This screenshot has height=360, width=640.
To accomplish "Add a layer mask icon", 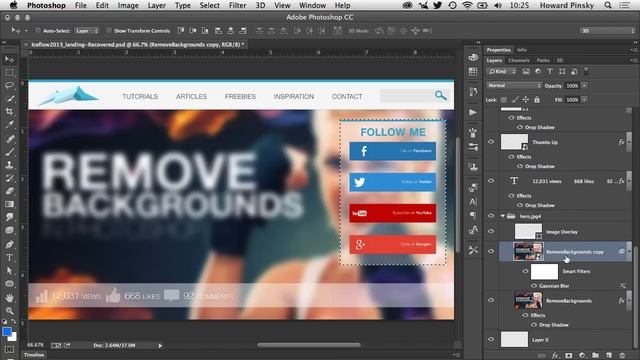I will pyautogui.click(x=569, y=356).
